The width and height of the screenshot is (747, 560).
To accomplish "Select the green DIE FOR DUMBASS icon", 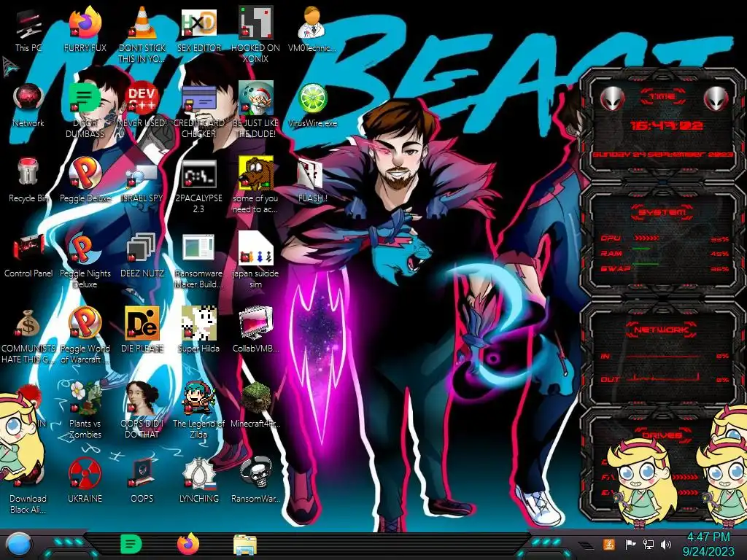I will (85, 98).
